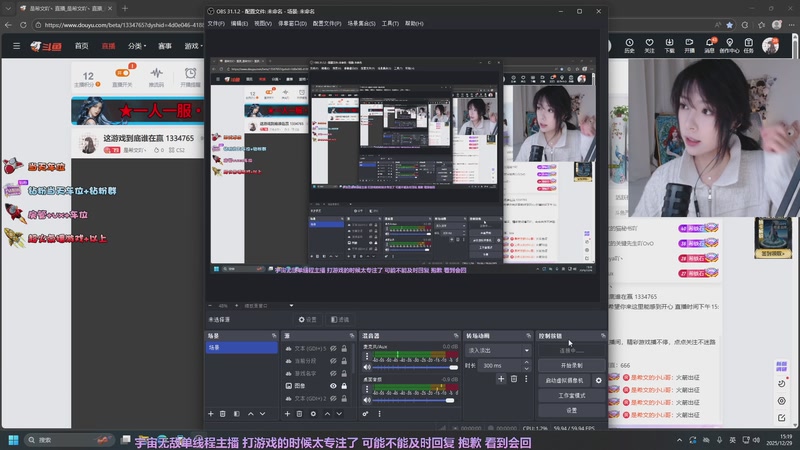
Task: Undock the Scenes panel
Action: click(x=274, y=336)
